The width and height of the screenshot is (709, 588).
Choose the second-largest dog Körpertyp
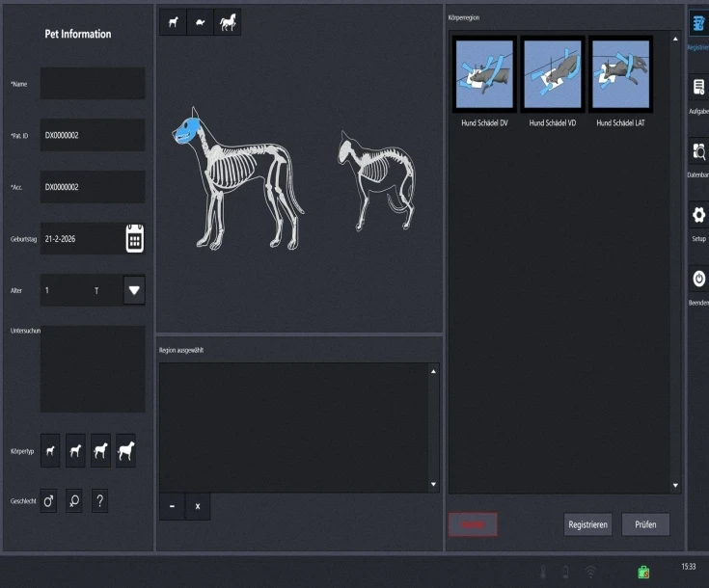coord(100,450)
